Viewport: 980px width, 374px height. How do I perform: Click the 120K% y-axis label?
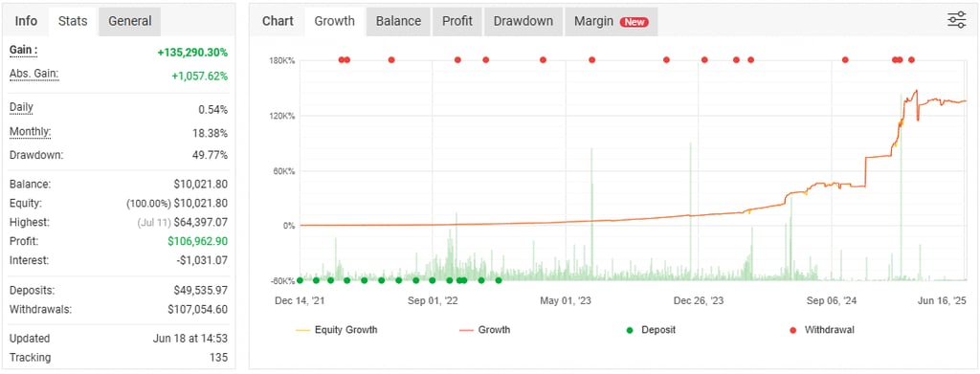pyautogui.click(x=282, y=116)
